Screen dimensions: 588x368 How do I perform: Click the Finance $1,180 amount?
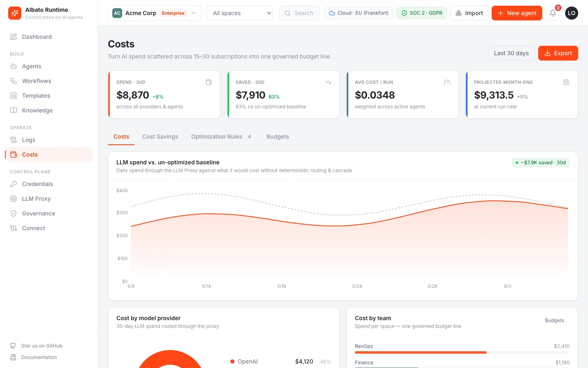(563, 363)
